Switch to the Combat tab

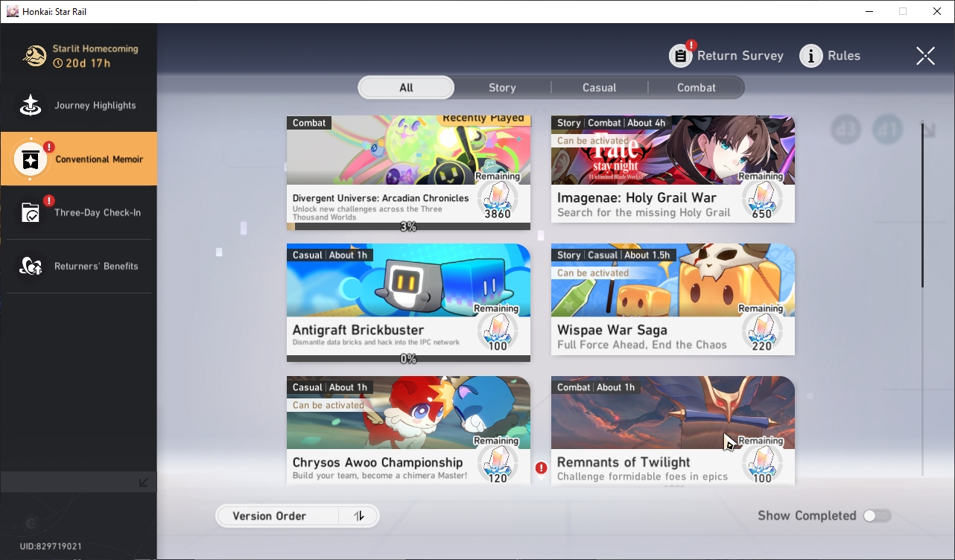click(x=697, y=88)
